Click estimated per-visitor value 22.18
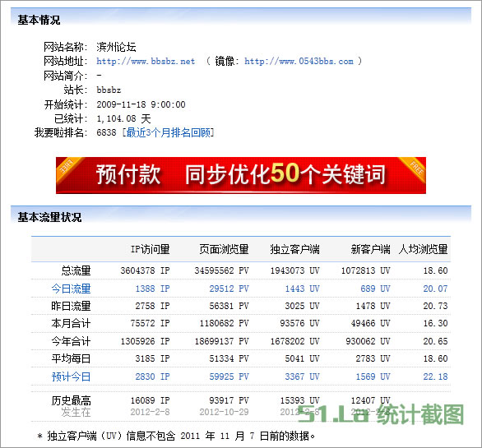Viewport: 482px width, 448px height. 435,376
